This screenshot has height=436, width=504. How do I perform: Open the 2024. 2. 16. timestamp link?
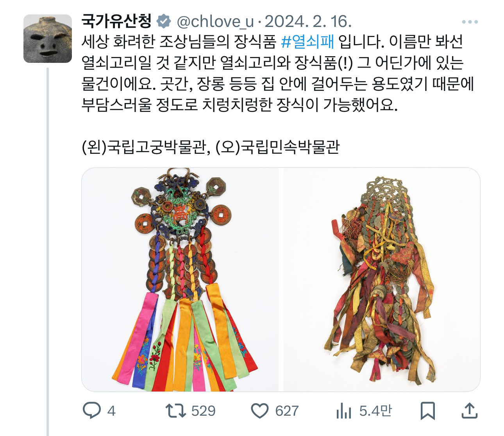308,21
